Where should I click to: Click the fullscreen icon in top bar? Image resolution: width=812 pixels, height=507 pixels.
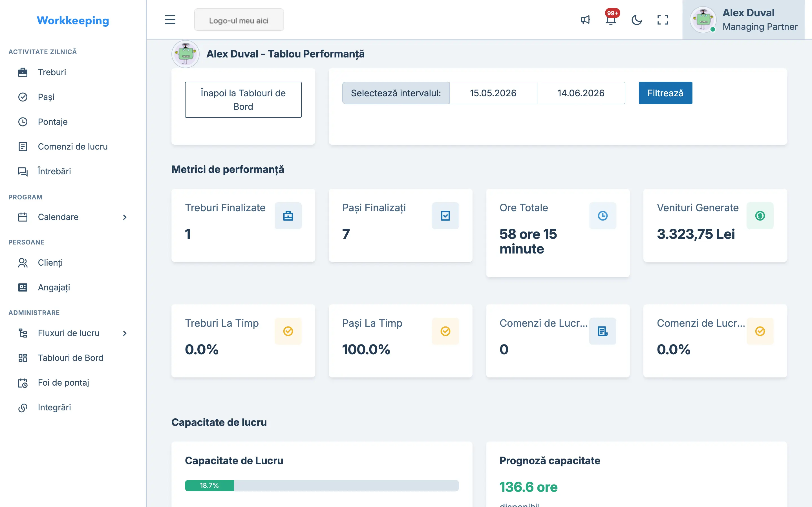tap(663, 20)
